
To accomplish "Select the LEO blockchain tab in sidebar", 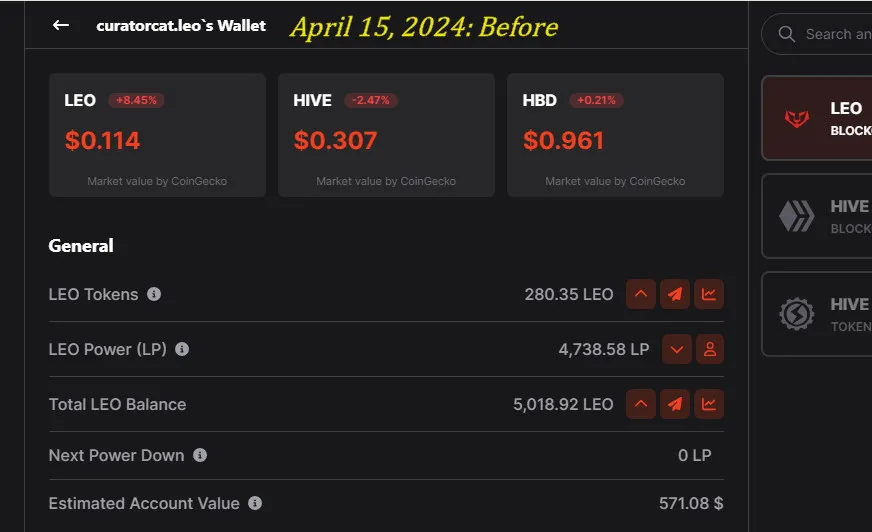I will point(817,118).
